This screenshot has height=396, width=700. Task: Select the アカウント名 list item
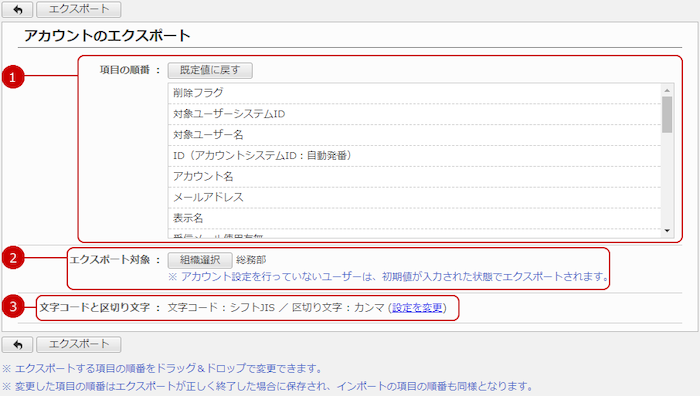point(414,177)
